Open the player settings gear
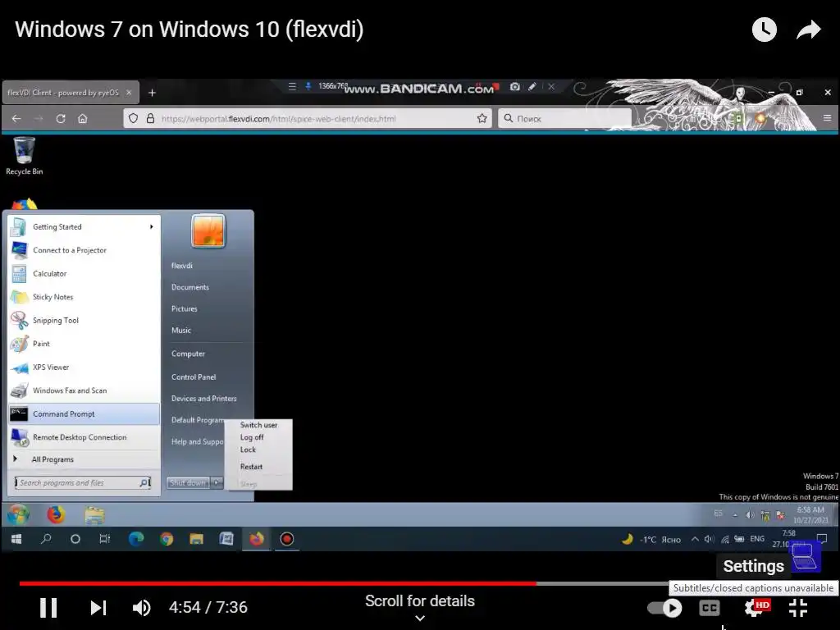Viewport: 840px width, 630px height. [x=755, y=608]
